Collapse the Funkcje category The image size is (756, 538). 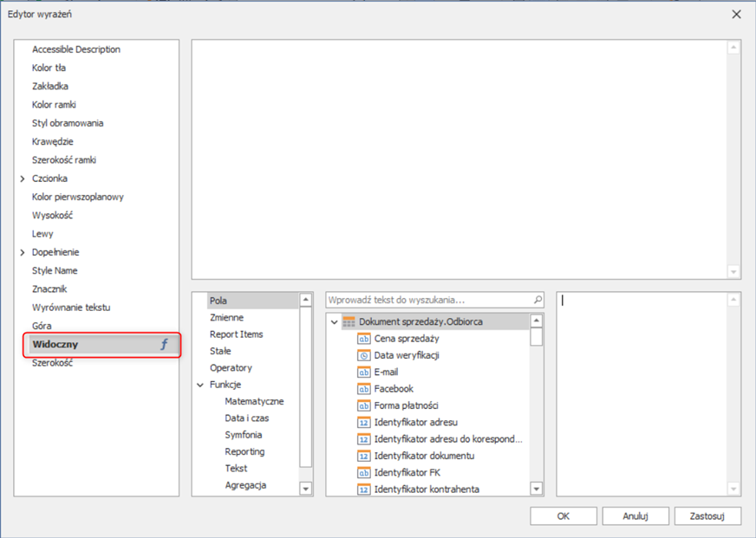point(200,385)
